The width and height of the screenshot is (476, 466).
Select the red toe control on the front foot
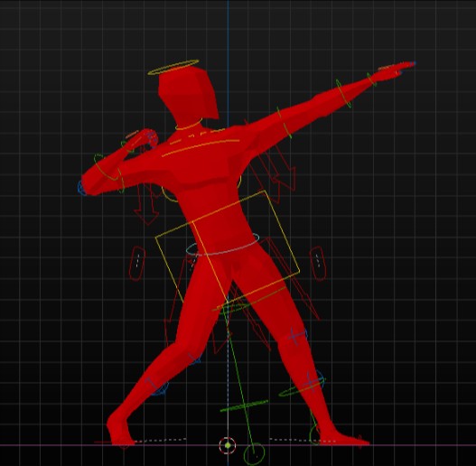click(x=360, y=442)
